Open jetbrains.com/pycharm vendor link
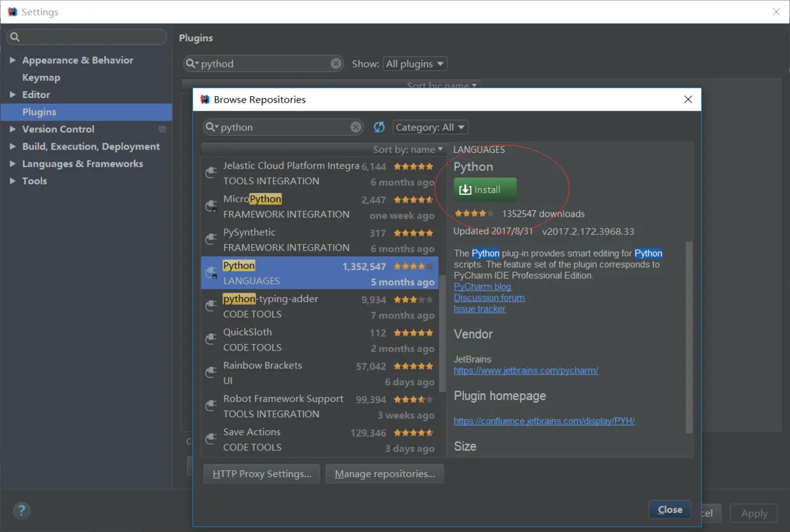 526,370
